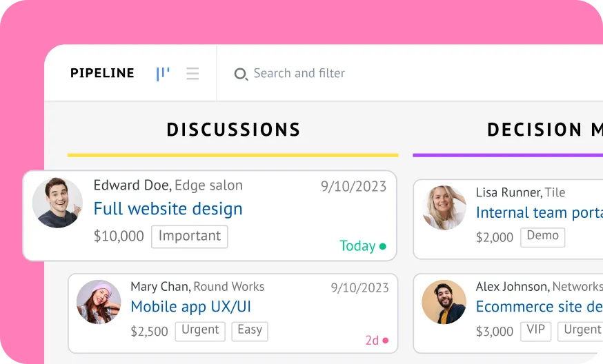Image resolution: width=603 pixels, height=364 pixels.
Task: Click the search magnifier icon
Action: [x=241, y=74]
